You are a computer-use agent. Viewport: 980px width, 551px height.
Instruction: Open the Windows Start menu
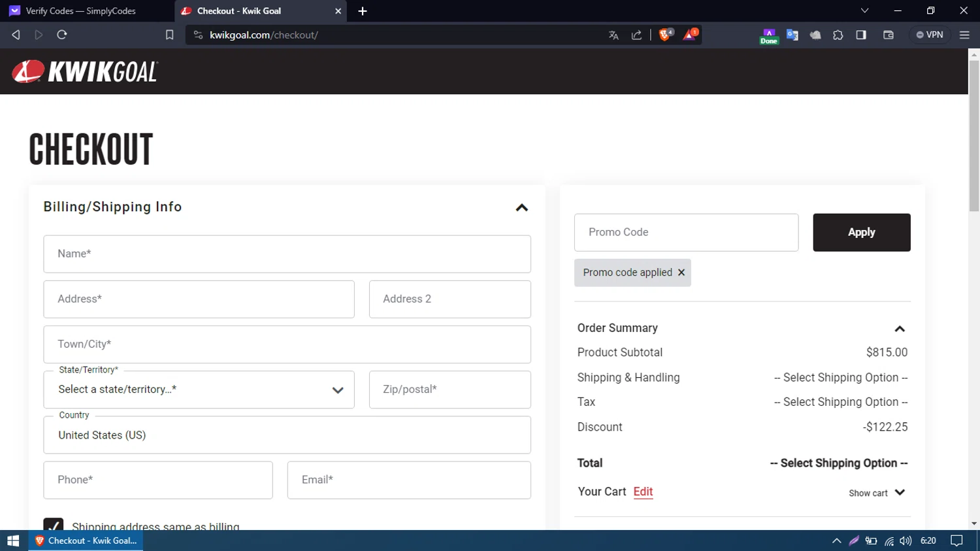point(13,541)
